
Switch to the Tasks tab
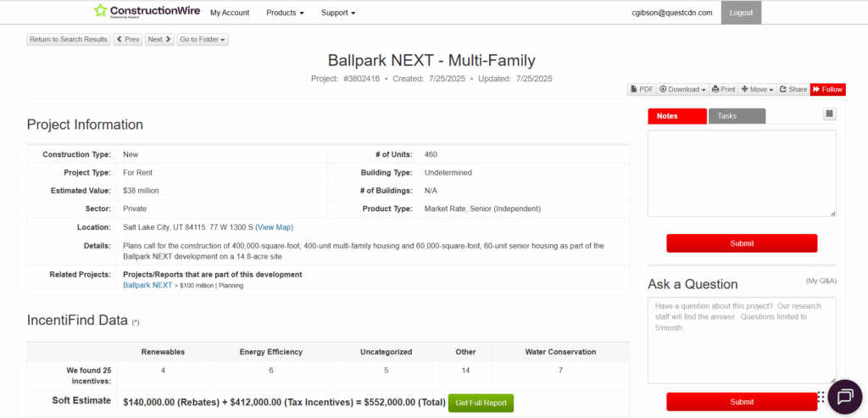pyautogui.click(x=736, y=116)
